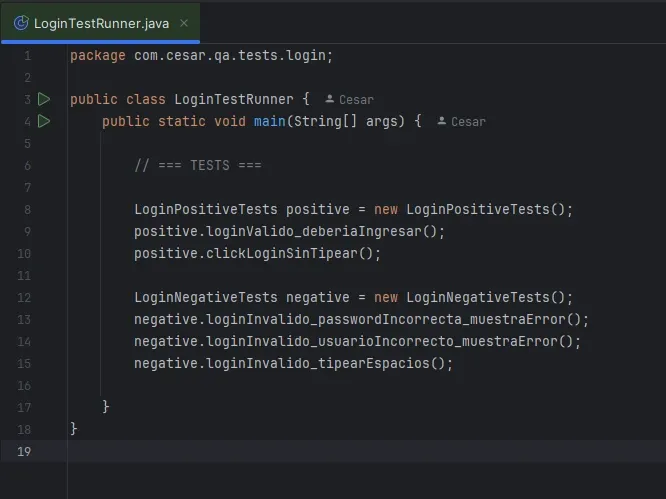666x499 pixels.
Task: Select the LoginTestRunner.java editor tab
Action: coord(101,23)
